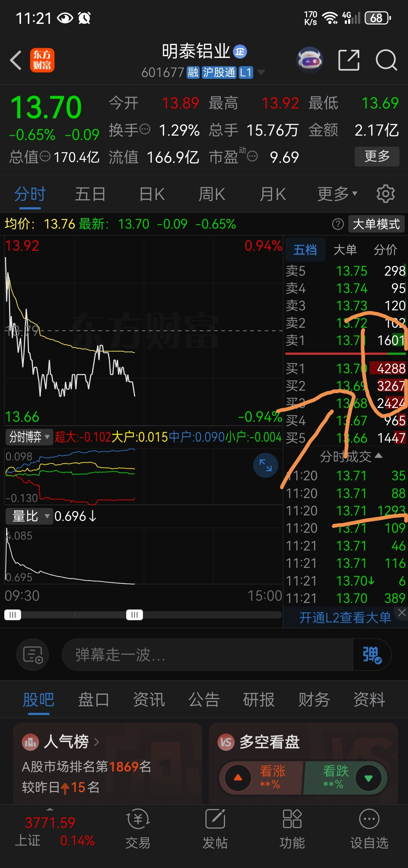
Task: Tap the 人气榜 ranking icon
Action: click(x=30, y=742)
